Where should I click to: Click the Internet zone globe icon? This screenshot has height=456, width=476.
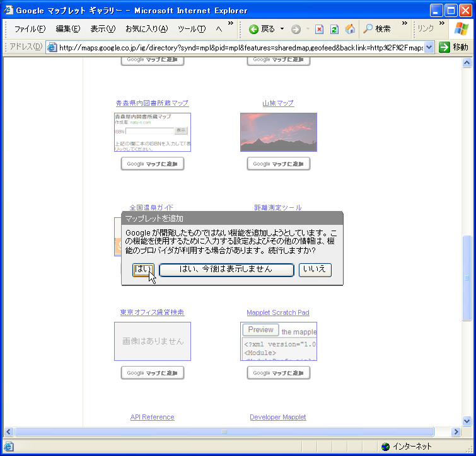(x=385, y=447)
